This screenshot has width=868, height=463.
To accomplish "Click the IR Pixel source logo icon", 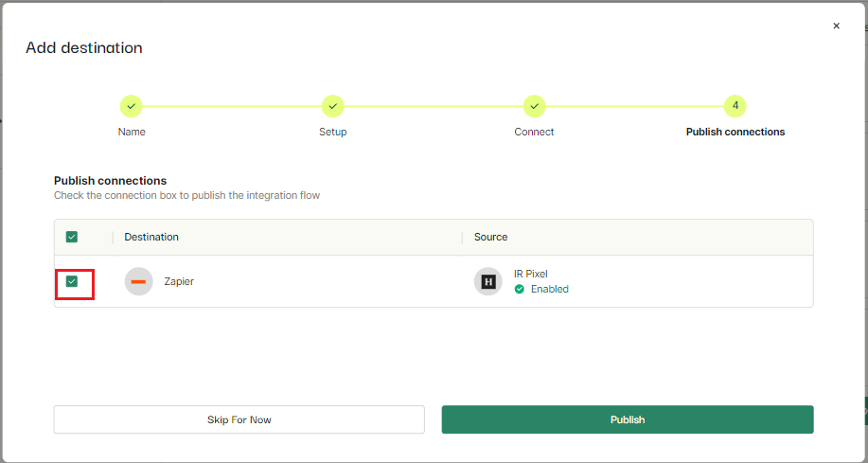I will pos(488,281).
